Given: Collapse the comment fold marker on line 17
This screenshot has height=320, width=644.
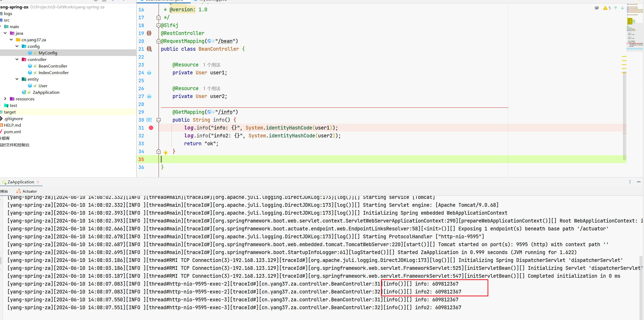Looking at the screenshot, I should (159, 18).
